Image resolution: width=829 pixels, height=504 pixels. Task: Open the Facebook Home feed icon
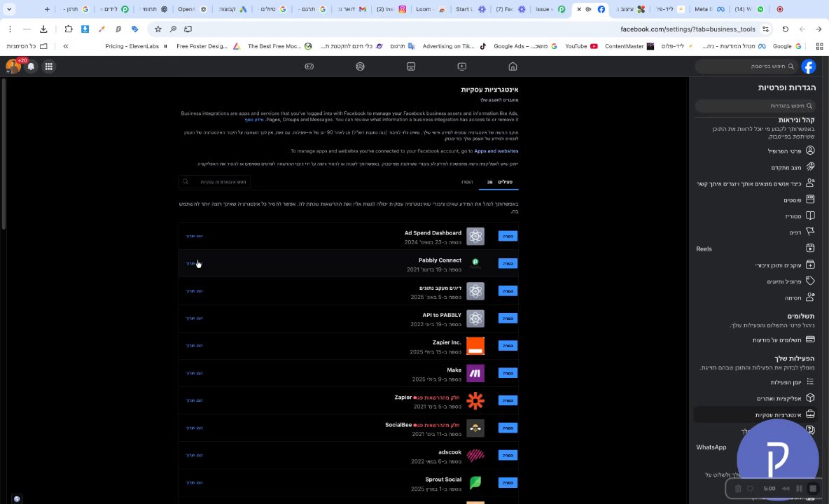point(513,66)
